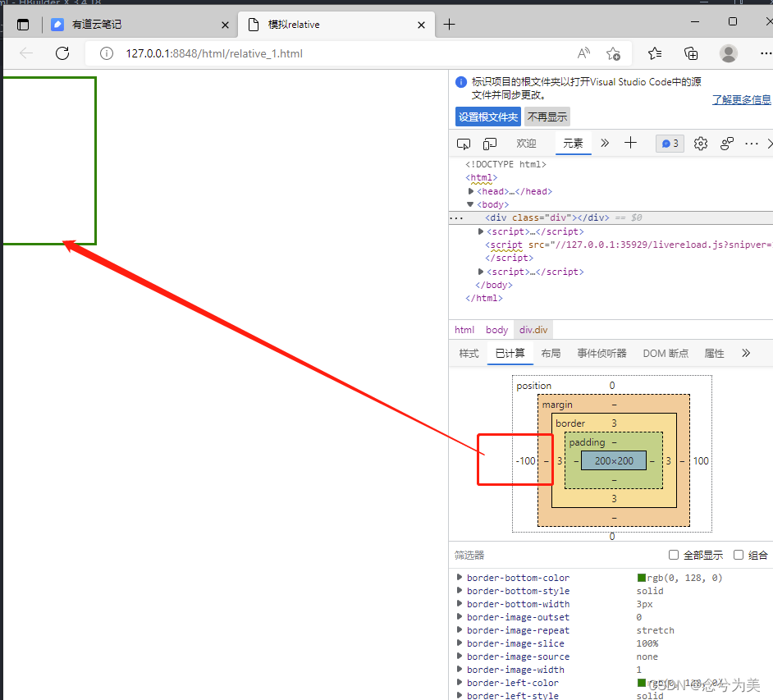Screen dimensions: 773x700
Task: Expand the border-bottom-width property
Action: coord(460,604)
